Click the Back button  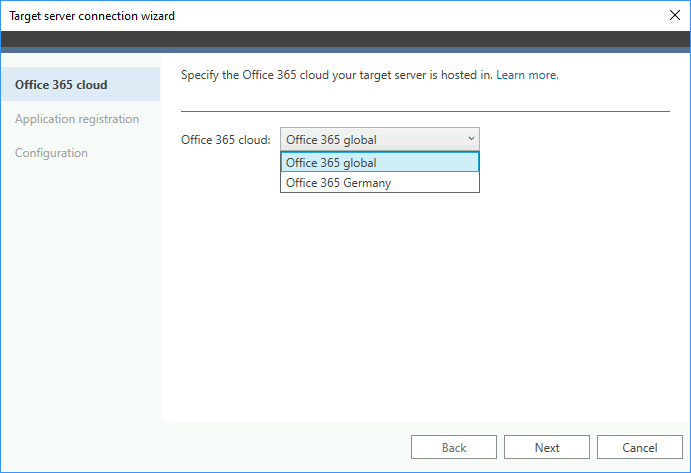tap(454, 447)
